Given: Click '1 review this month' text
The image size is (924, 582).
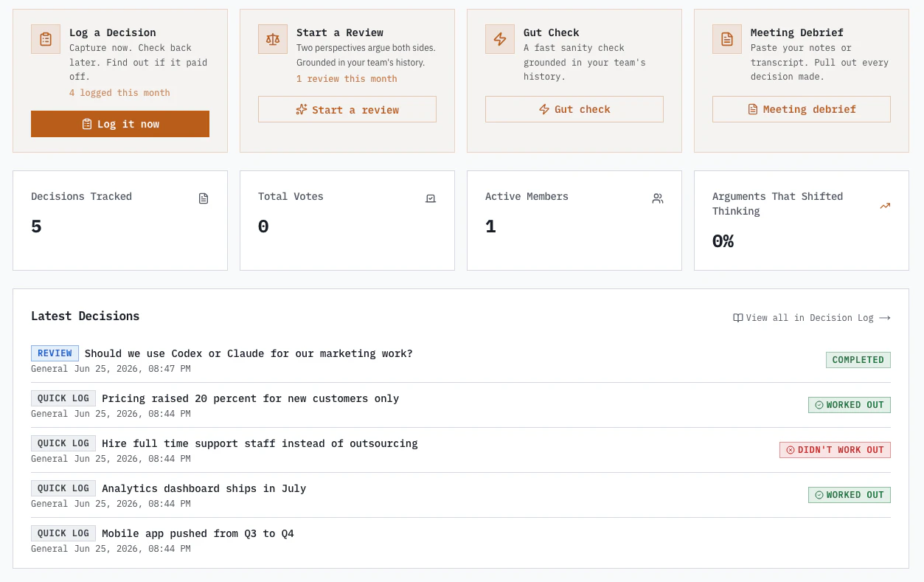Looking at the screenshot, I should coord(347,79).
